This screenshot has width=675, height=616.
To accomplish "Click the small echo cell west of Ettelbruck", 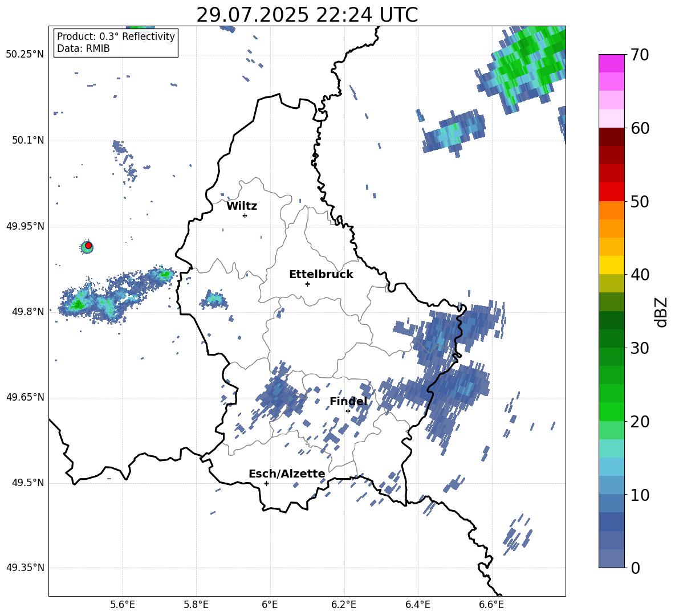I will 214,299.
